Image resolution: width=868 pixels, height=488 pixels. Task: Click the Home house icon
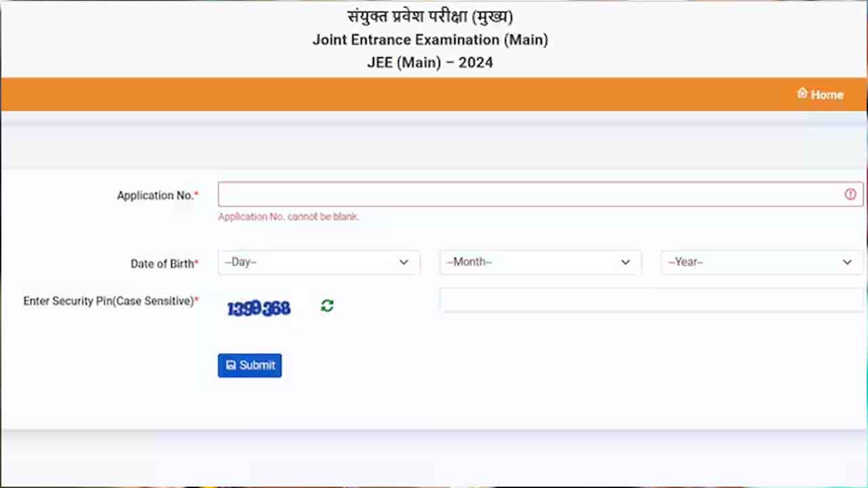point(802,94)
